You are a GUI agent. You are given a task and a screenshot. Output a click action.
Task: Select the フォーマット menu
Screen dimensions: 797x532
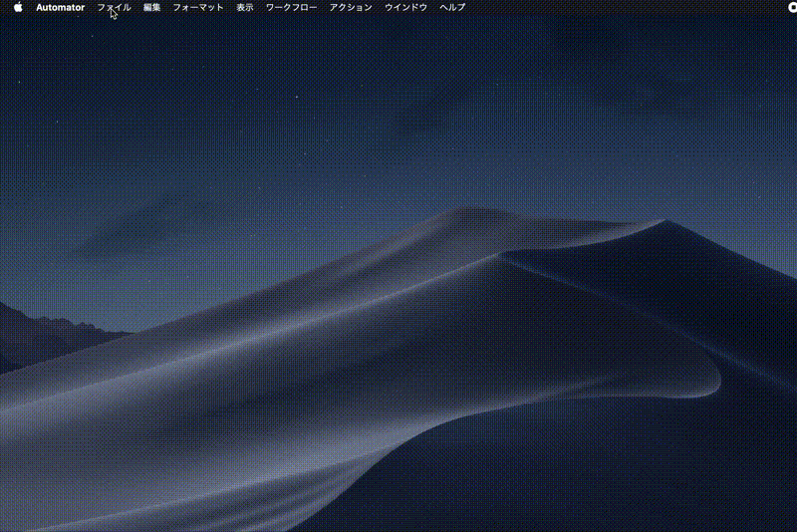(198, 7)
